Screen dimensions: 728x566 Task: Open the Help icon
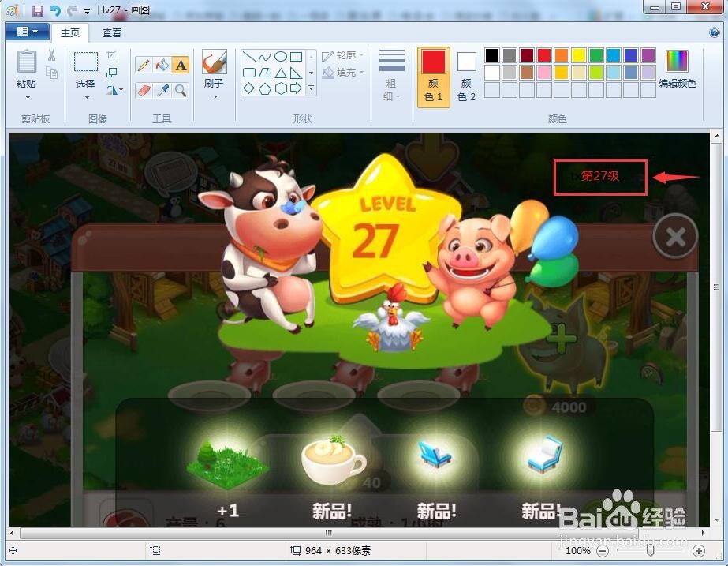pos(715,32)
